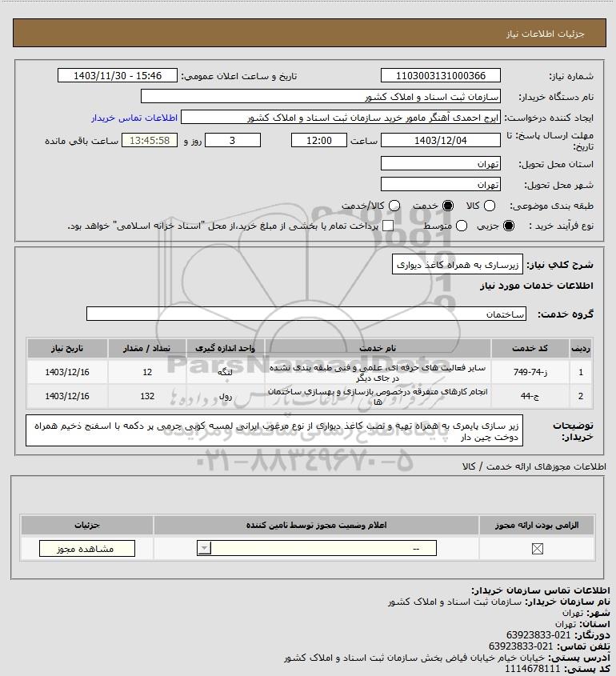The image size is (616, 676).
Task: Click the service group field ساختمان
Action: [x=306, y=314]
